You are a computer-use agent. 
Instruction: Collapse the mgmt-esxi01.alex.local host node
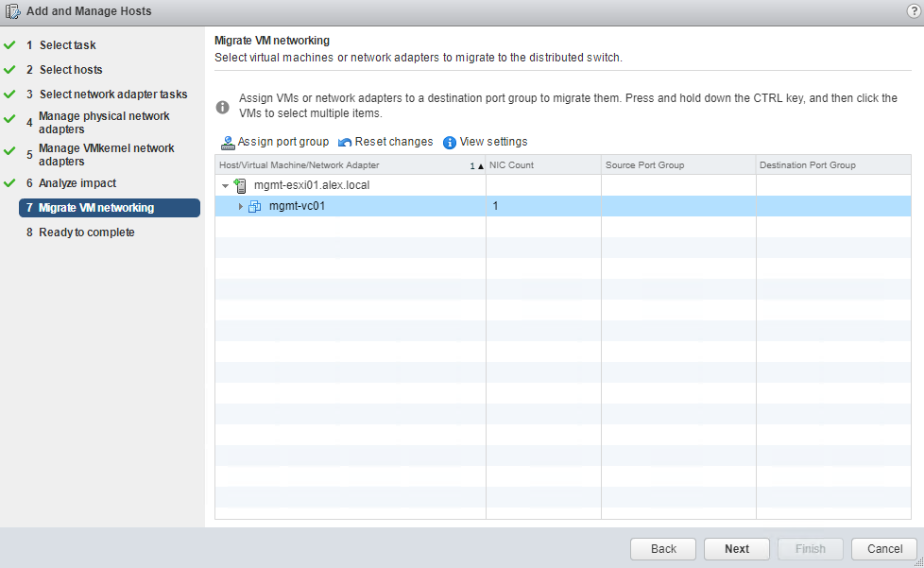coord(225,185)
